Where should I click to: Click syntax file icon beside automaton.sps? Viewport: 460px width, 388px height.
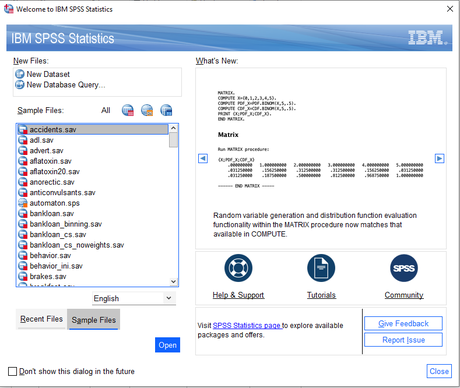tap(23, 203)
